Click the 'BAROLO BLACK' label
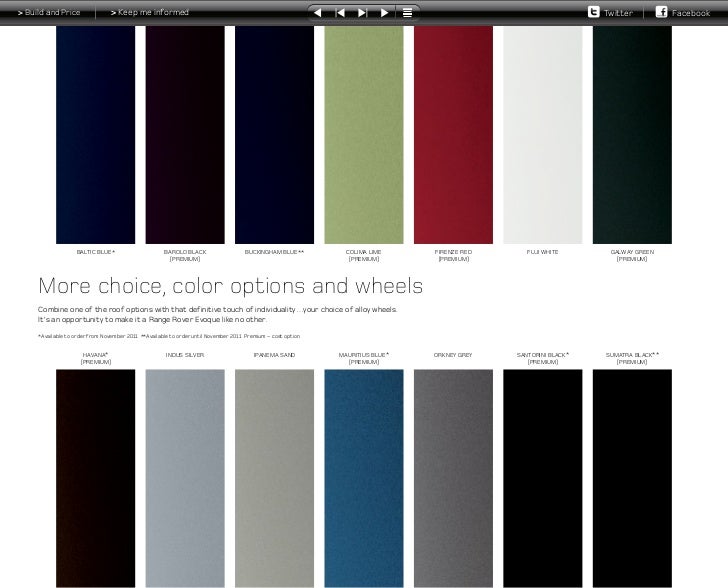The image size is (728, 588). (x=185, y=252)
